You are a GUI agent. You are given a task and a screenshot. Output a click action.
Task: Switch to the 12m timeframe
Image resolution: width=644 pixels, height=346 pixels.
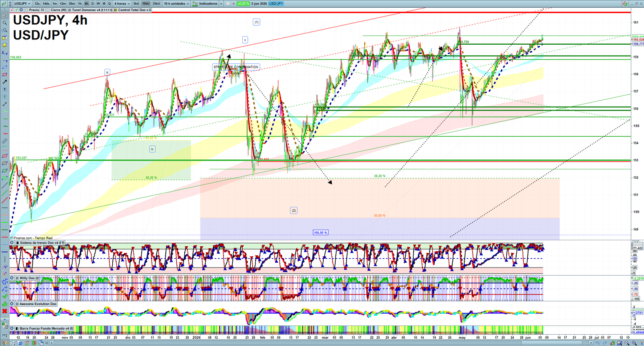click(63, 4)
